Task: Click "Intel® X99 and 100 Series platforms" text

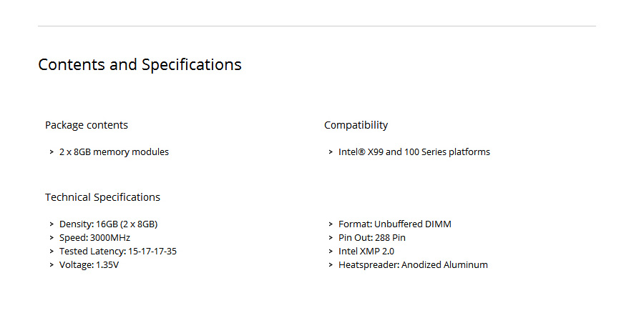Action: click(x=414, y=152)
